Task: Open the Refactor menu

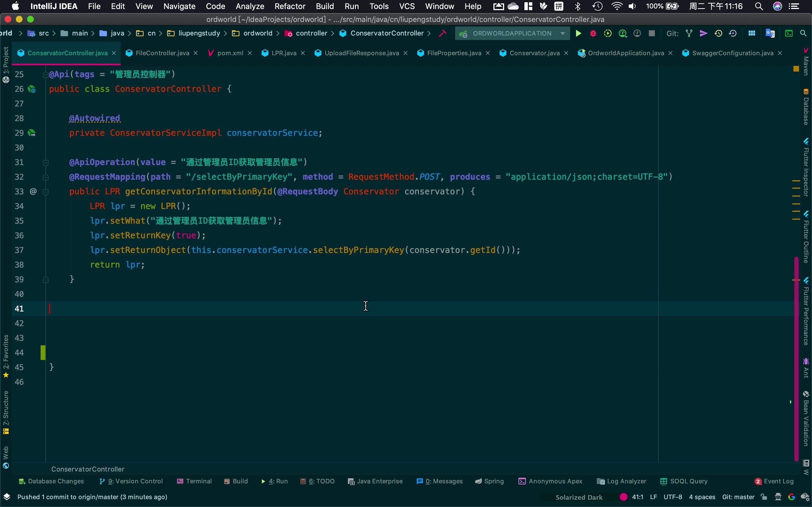Action: click(x=290, y=6)
